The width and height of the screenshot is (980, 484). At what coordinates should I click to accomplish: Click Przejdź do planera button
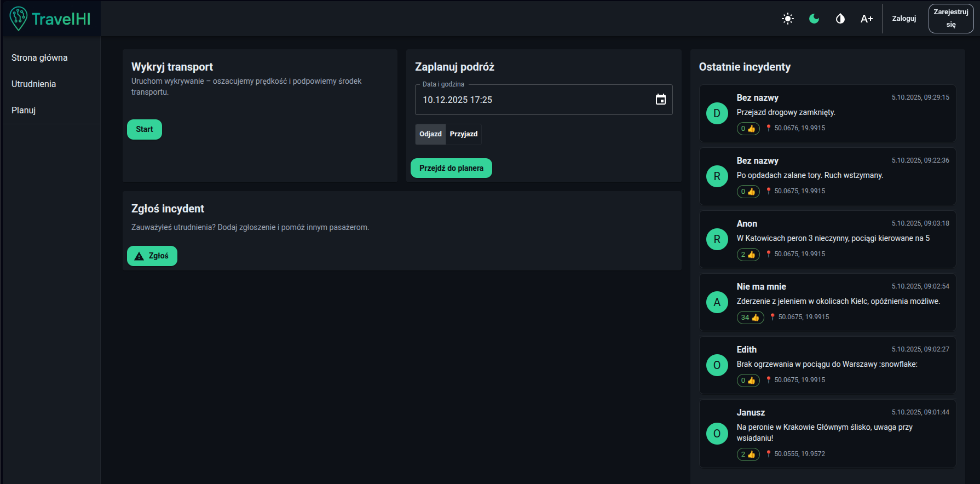coord(451,168)
